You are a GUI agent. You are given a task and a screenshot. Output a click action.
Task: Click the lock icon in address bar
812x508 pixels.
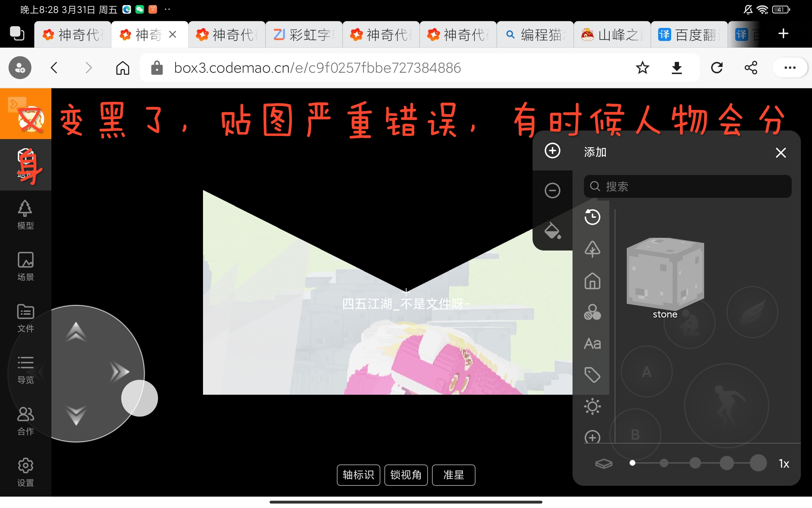157,68
